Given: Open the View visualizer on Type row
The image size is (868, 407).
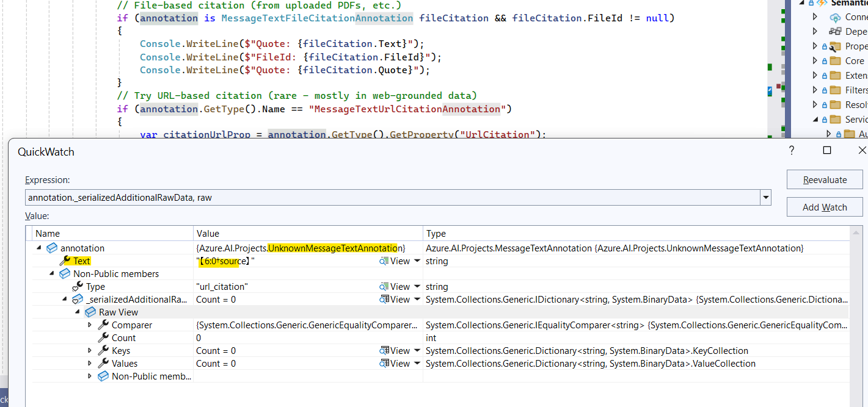Looking at the screenshot, I should coord(395,286).
